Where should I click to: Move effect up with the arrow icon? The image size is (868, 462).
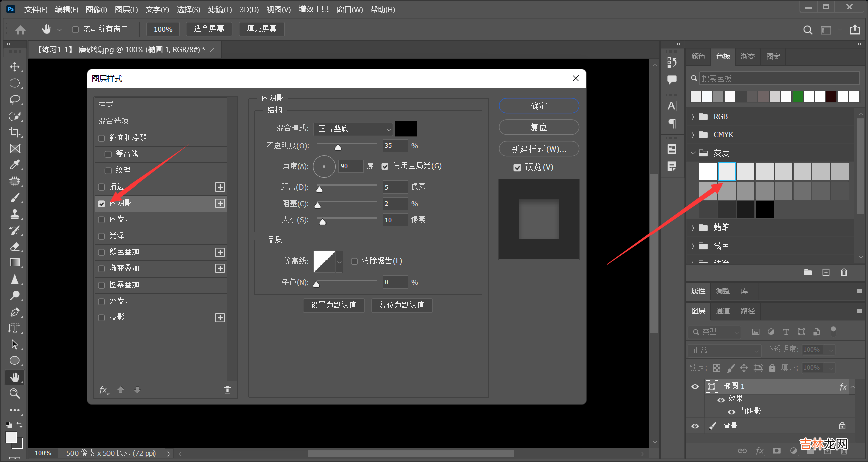click(x=121, y=390)
